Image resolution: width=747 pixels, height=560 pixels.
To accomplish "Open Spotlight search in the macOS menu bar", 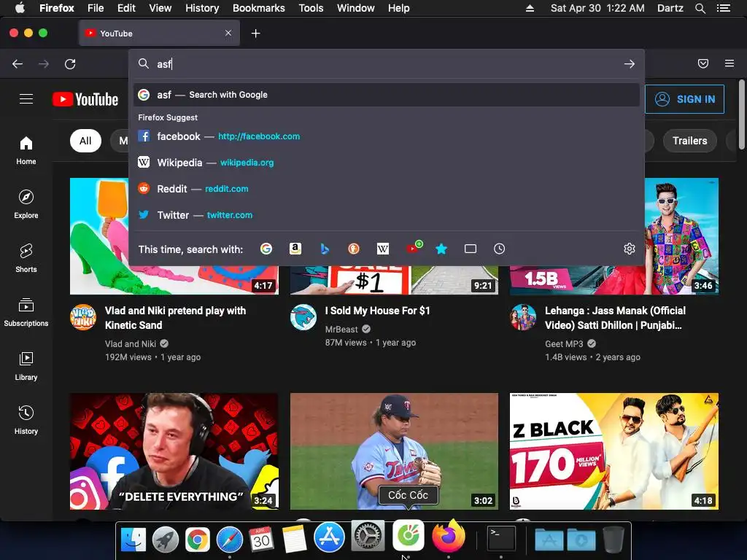I will pos(700,8).
